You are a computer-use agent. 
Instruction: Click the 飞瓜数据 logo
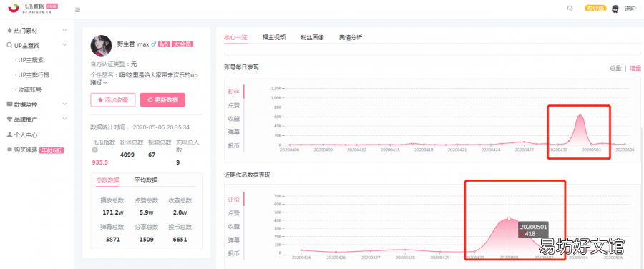33,8
